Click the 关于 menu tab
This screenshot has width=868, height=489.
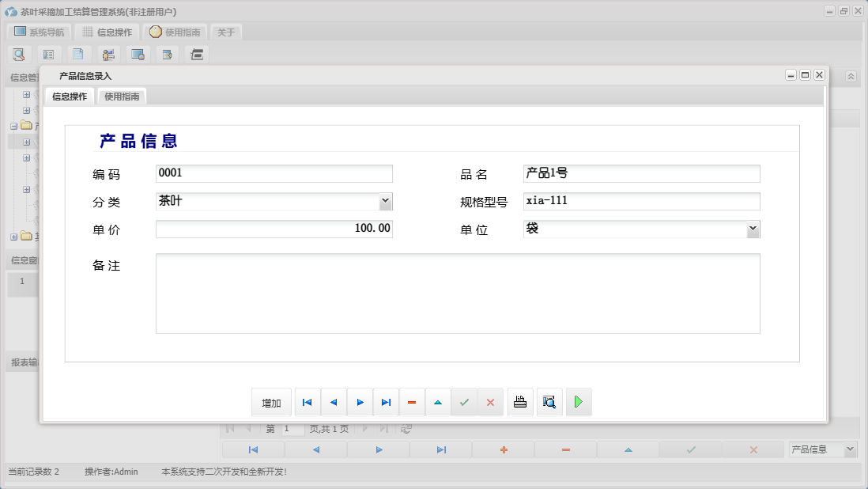click(x=225, y=32)
